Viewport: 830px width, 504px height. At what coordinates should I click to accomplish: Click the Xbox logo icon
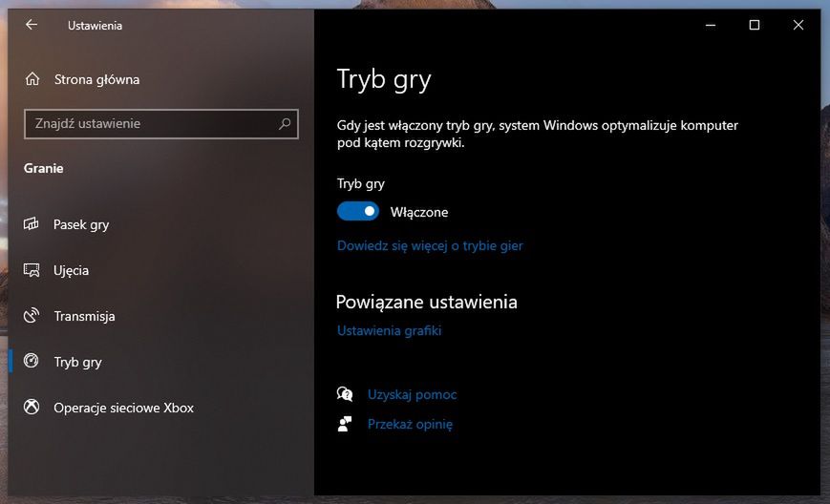click(32, 408)
